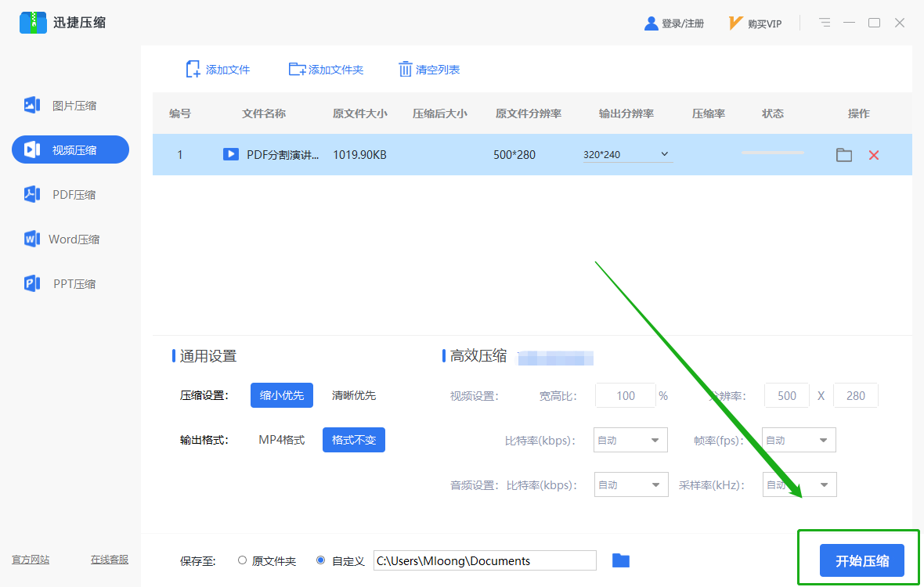Click the 添加文件夹 add folder icon
Image resolution: width=924 pixels, height=587 pixels.
pos(297,70)
